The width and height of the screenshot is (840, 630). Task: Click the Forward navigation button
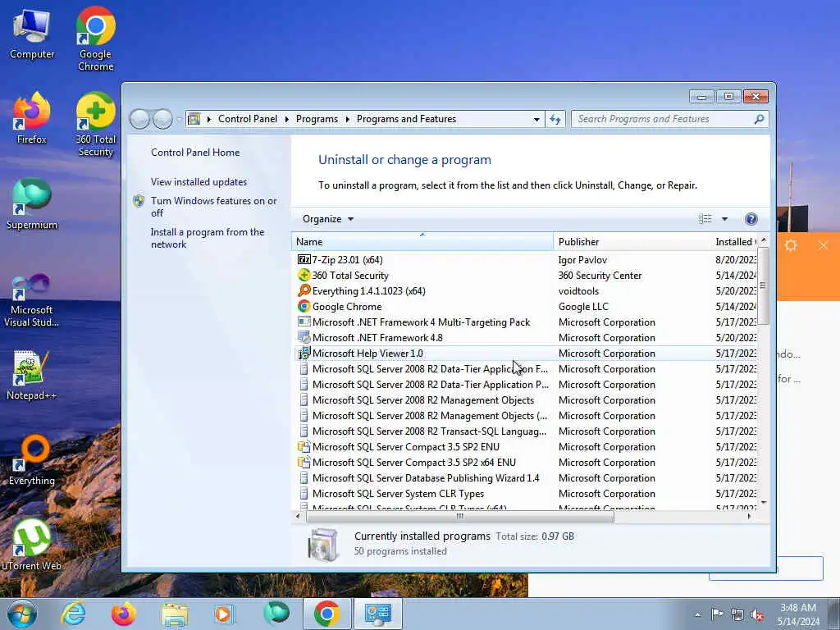coord(163,119)
